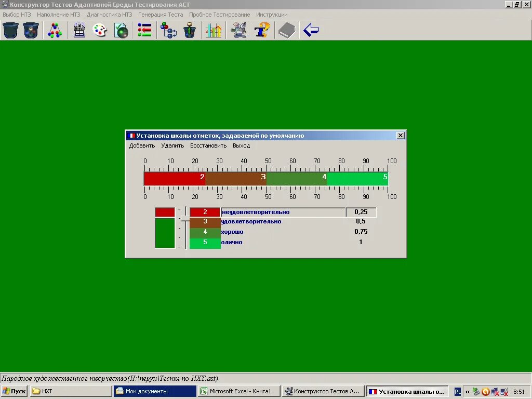The height and width of the screenshot is (399, 532).
Task: Click Добавить in the scale dialog
Action: (142, 145)
